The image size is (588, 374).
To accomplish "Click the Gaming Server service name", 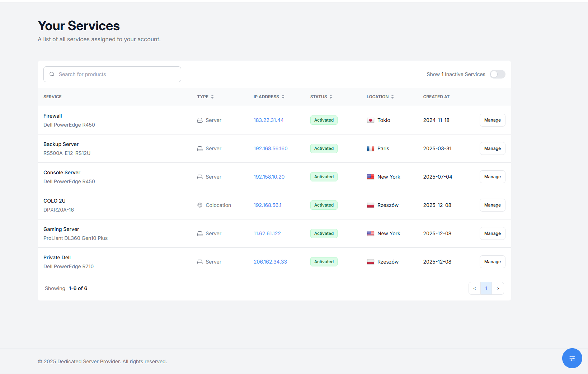I will click(x=61, y=229).
